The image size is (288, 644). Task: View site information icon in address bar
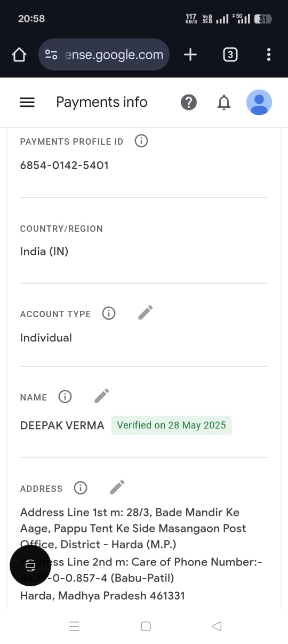[x=51, y=54]
